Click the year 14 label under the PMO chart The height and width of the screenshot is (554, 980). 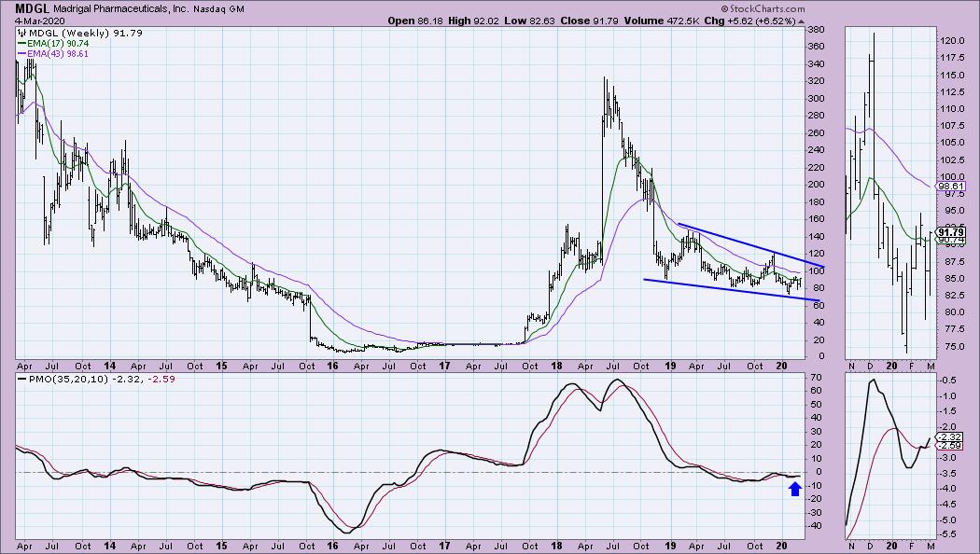[109, 546]
